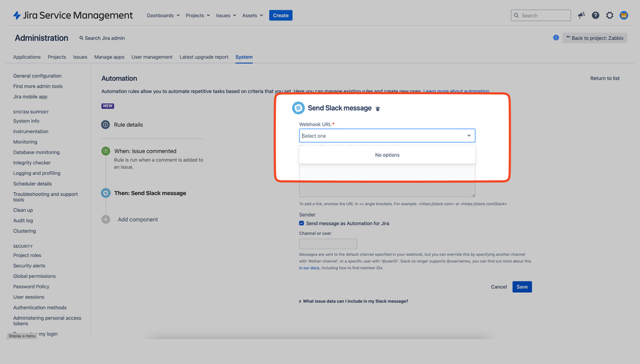Open the Webhook URL Select one dropdown
Viewport: 640px width, 364px height.
[x=387, y=135]
